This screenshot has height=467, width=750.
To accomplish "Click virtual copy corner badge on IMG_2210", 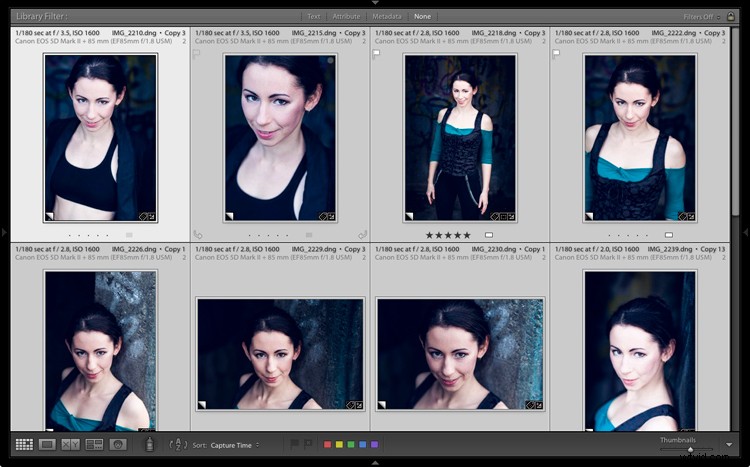I will [49, 216].
